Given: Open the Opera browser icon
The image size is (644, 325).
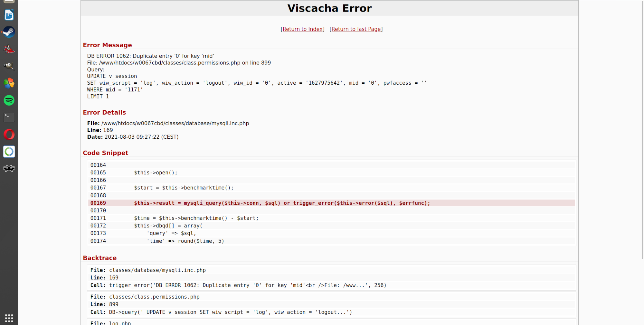Looking at the screenshot, I should pyautogui.click(x=9, y=135).
